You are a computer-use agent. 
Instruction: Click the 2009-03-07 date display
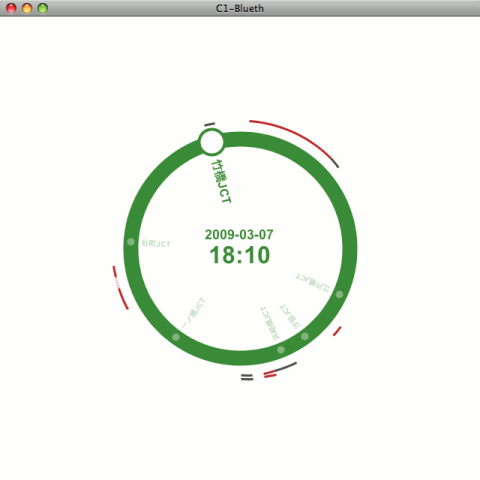[239, 235]
